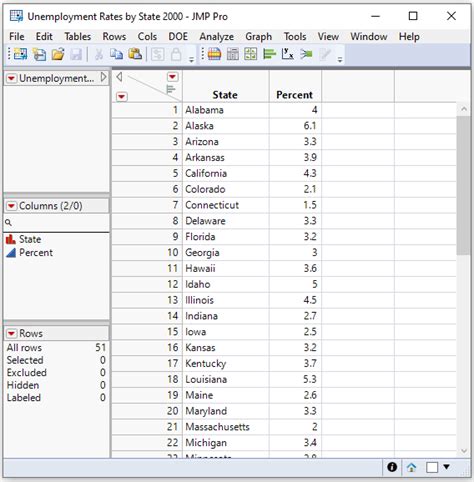Open the Rows menu
The image size is (474, 482).
(114, 36)
